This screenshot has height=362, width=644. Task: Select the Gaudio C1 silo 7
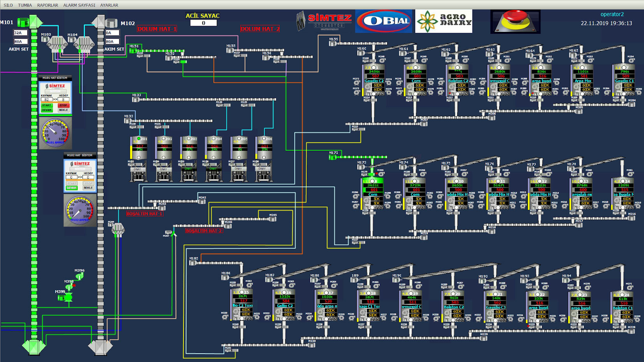click(x=624, y=80)
